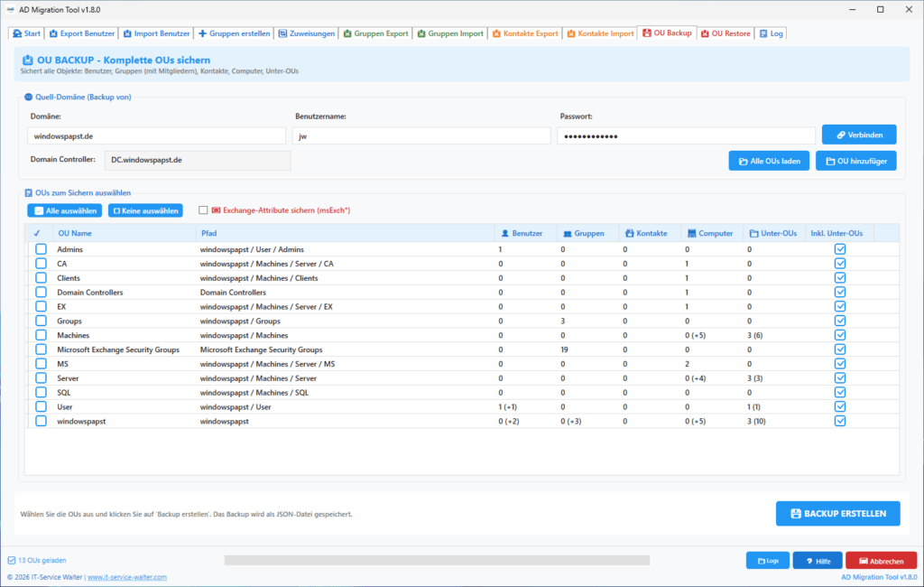Uncheck Inkl. Unter-OUs for Machines row

click(x=840, y=335)
